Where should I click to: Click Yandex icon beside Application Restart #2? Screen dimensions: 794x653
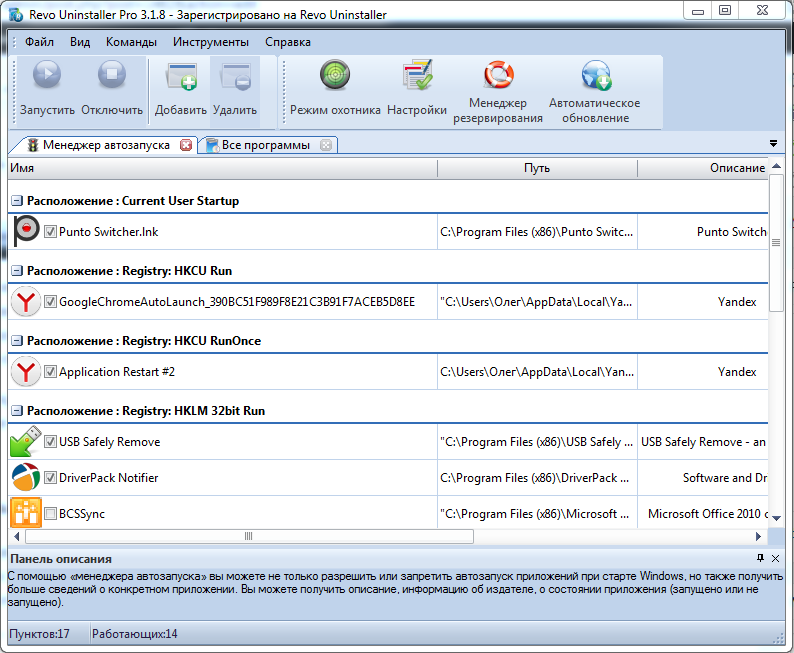pyautogui.click(x=26, y=372)
